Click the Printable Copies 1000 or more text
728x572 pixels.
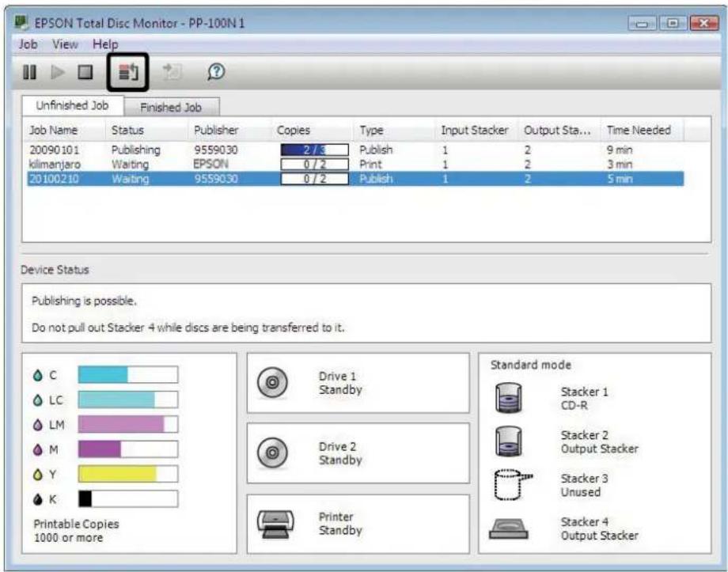pyautogui.click(x=76, y=531)
